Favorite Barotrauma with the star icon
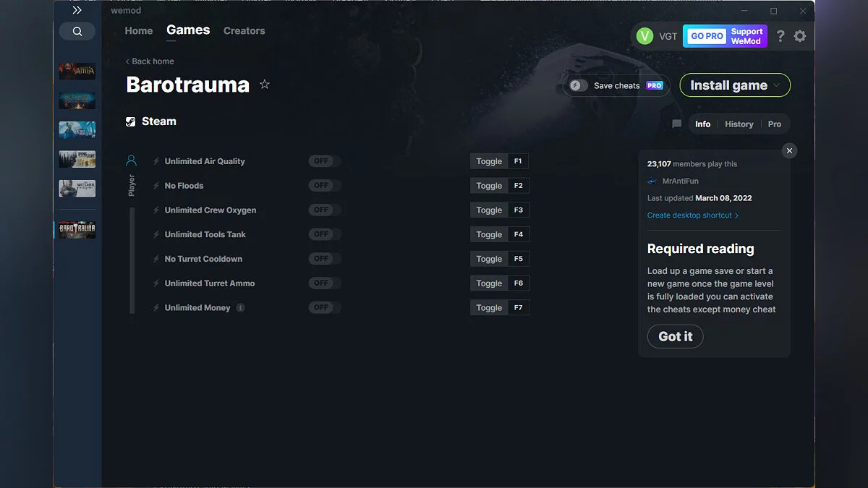The width and height of the screenshot is (868, 488). click(x=265, y=85)
